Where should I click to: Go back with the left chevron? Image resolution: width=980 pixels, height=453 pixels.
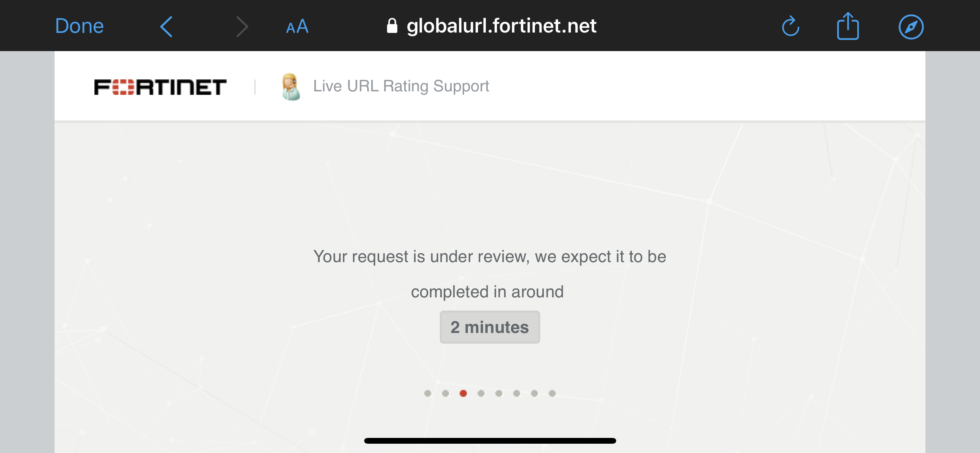[x=166, y=27]
